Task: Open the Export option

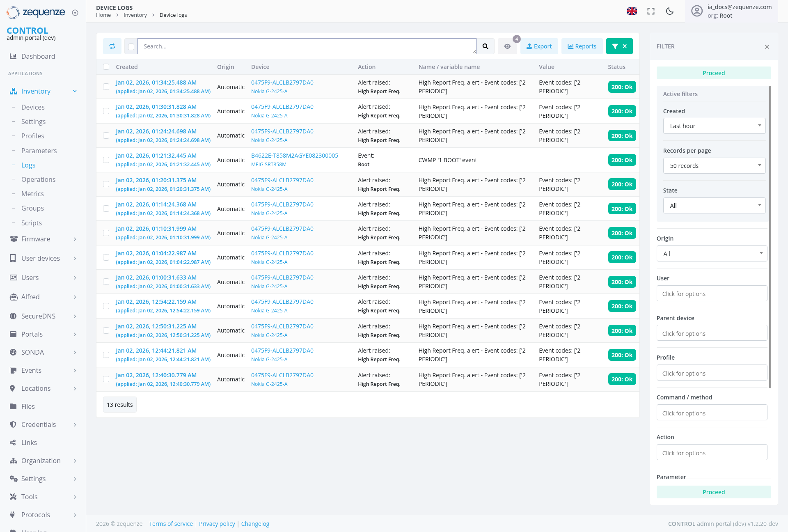Action: point(539,46)
